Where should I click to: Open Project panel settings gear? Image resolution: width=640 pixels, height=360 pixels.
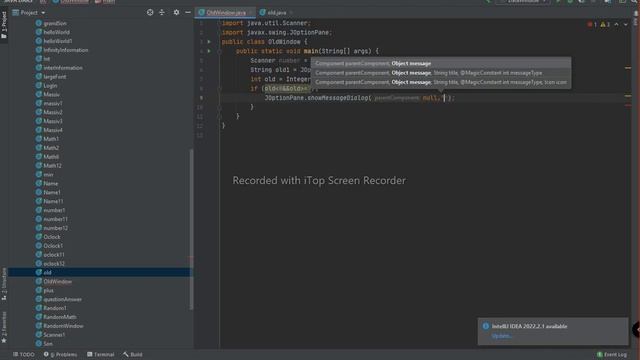click(176, 13)
